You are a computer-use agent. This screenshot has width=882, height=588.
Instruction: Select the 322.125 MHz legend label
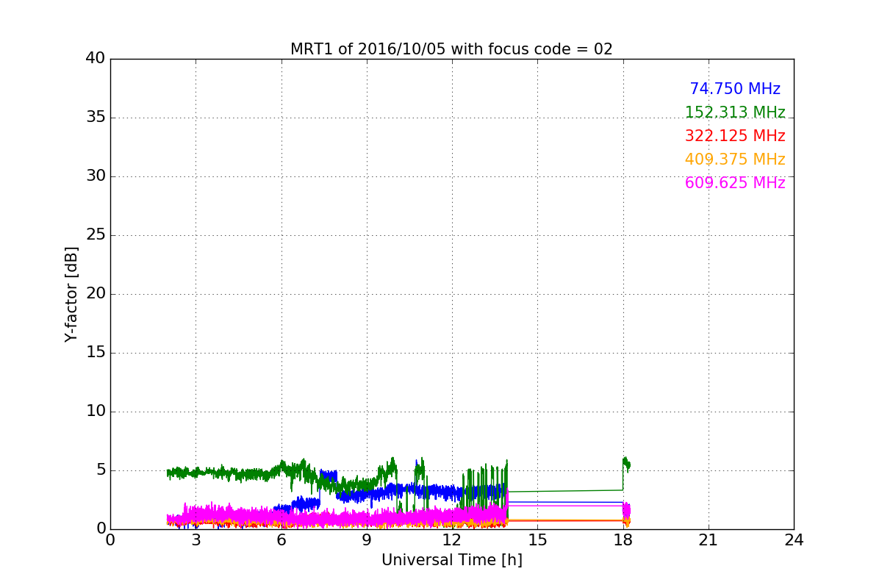pos(735,136)
